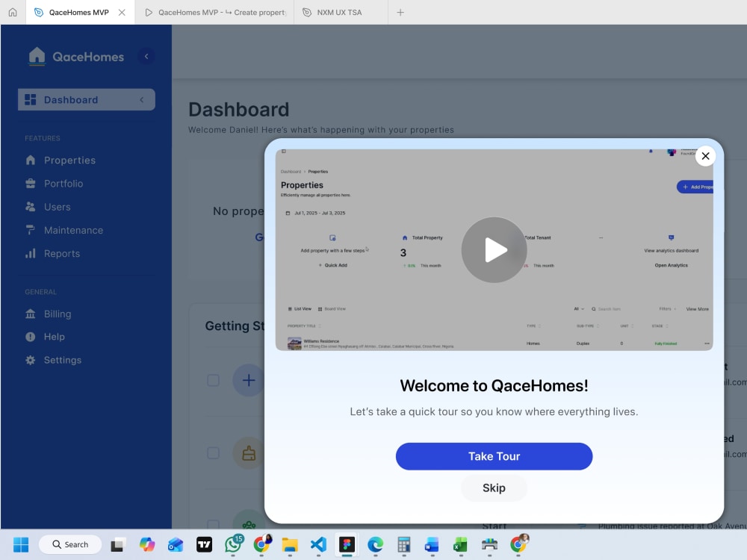The image size is (747, 560).
Task: Click the Users people icon
Action: [31, 207]
